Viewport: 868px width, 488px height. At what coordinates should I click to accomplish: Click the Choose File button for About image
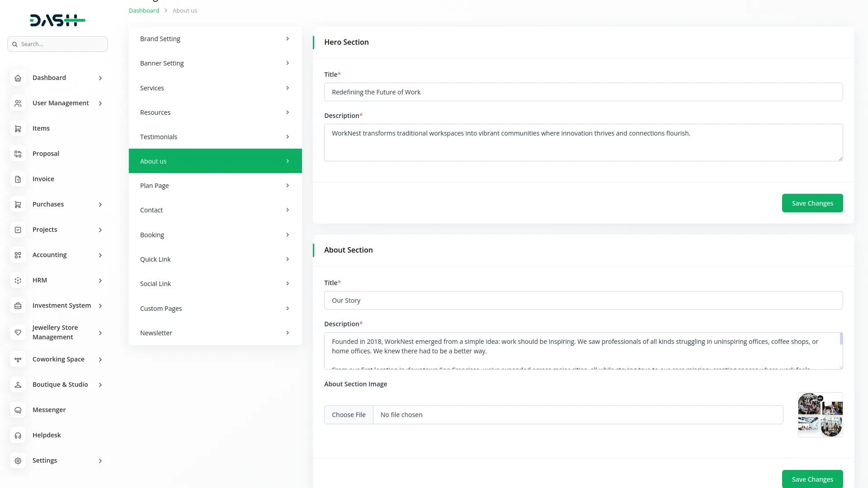coord(349,414)
